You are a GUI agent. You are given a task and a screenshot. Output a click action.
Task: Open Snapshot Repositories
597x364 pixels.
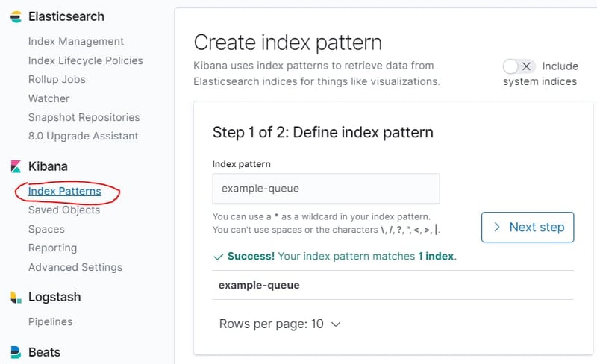pos(84,117)
